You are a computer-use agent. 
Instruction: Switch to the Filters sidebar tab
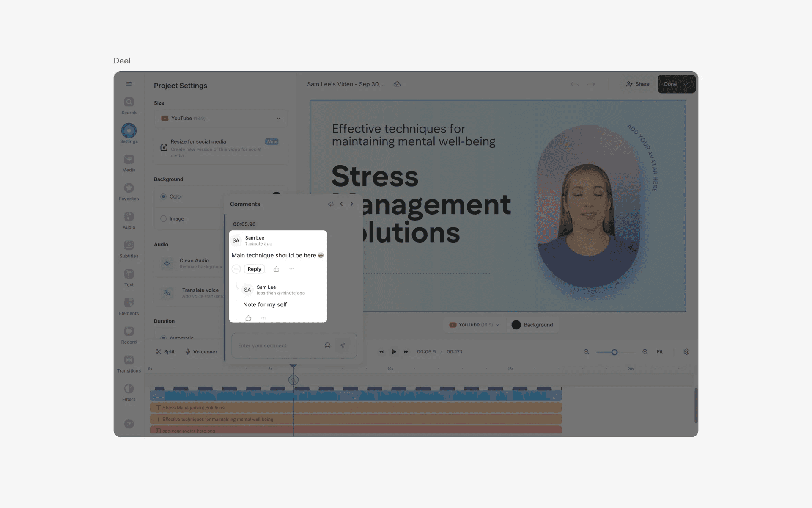[129, 389]
